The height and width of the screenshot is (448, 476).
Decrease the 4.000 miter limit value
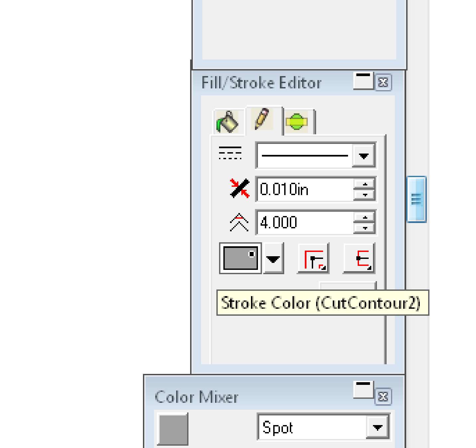(x=365, y=228)
